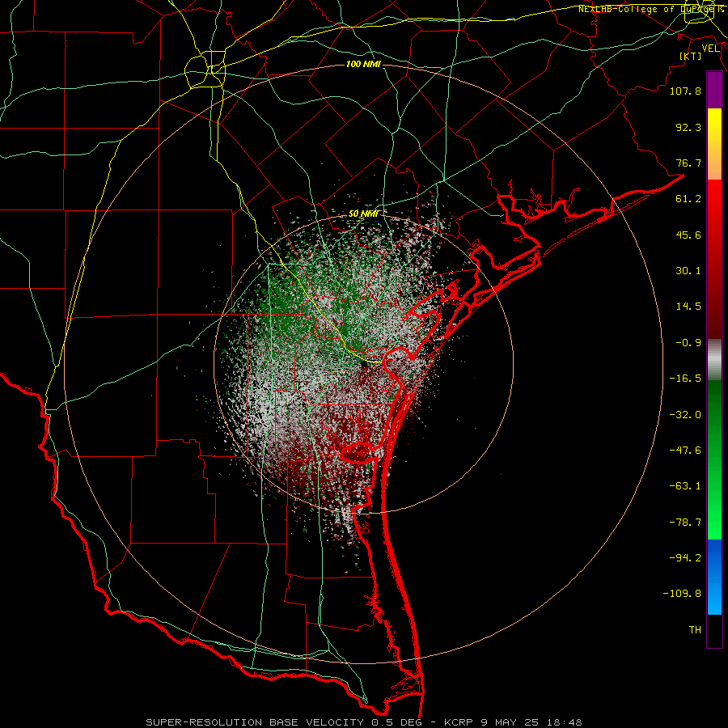Click the -94.2 velocity scale value
The image size is (728, 728).
tap(685, 558)
